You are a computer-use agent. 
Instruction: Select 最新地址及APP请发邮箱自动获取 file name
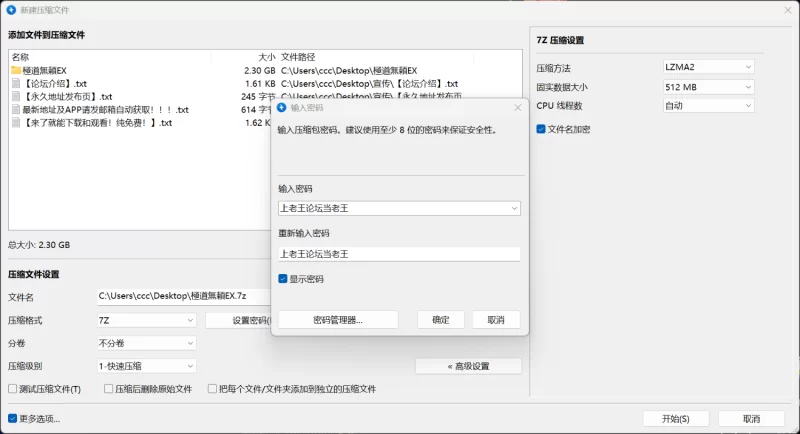pos(106,110)
